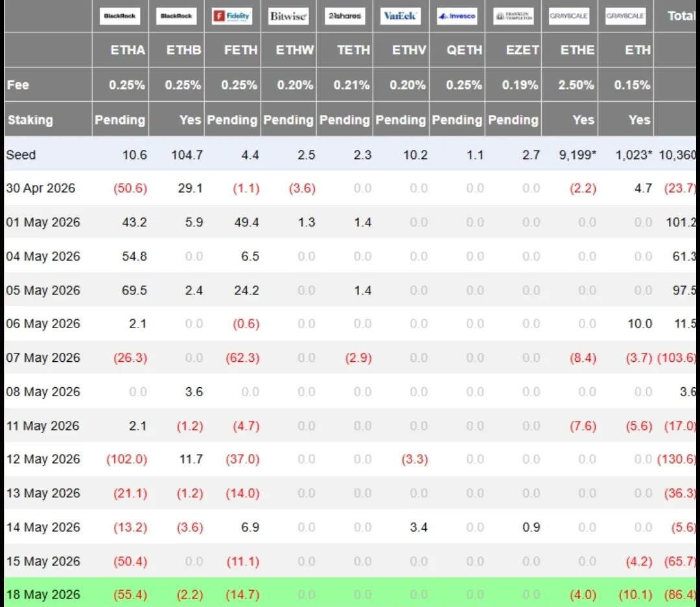Click the (62.3) FETH value
The width and height of the screenshot is (700, 607).
click(x=242, y=358)
